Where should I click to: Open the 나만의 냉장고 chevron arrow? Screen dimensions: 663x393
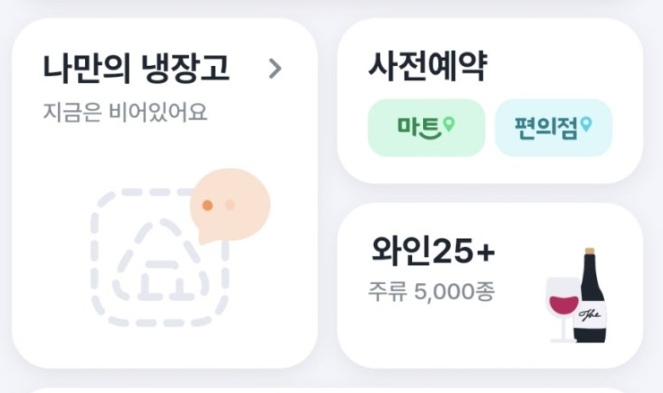(275, 69)
